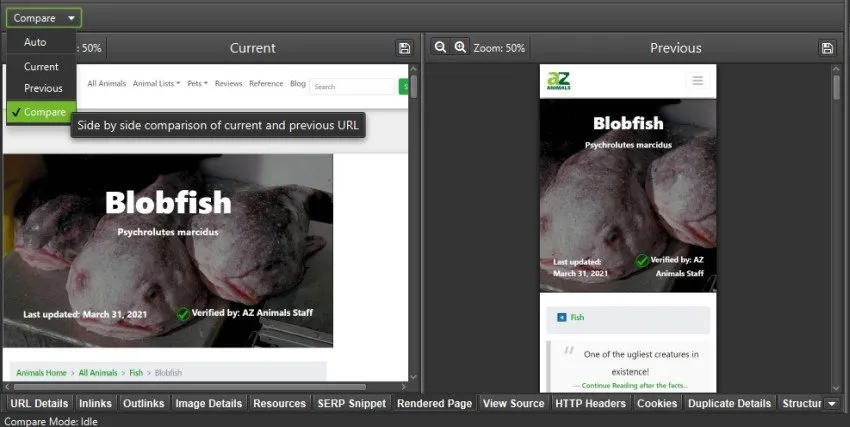850x427 pixels.
Task: Follow the Animals Home breadcrumb link
Action: coord(41,373)
